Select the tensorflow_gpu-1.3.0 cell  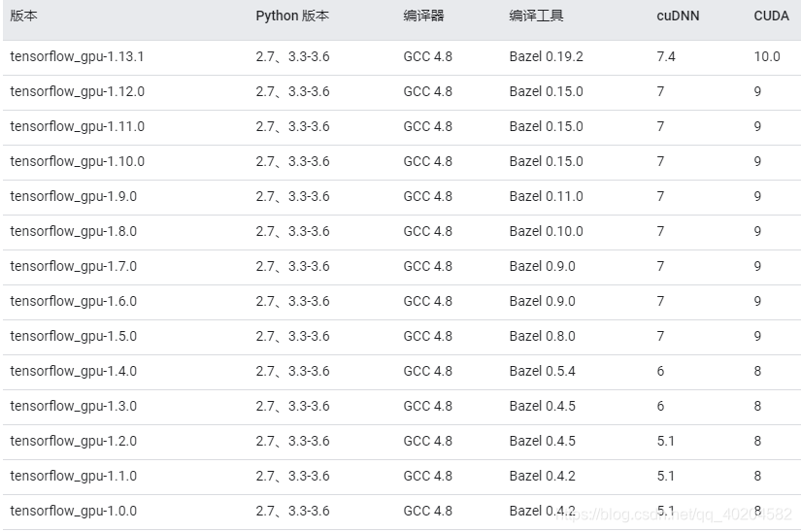tap(73, 407)
